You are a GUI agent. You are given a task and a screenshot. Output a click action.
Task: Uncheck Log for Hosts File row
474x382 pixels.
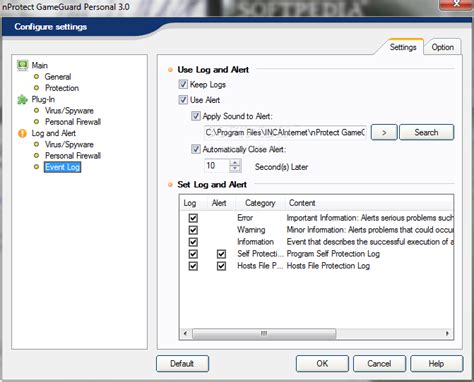193,266
